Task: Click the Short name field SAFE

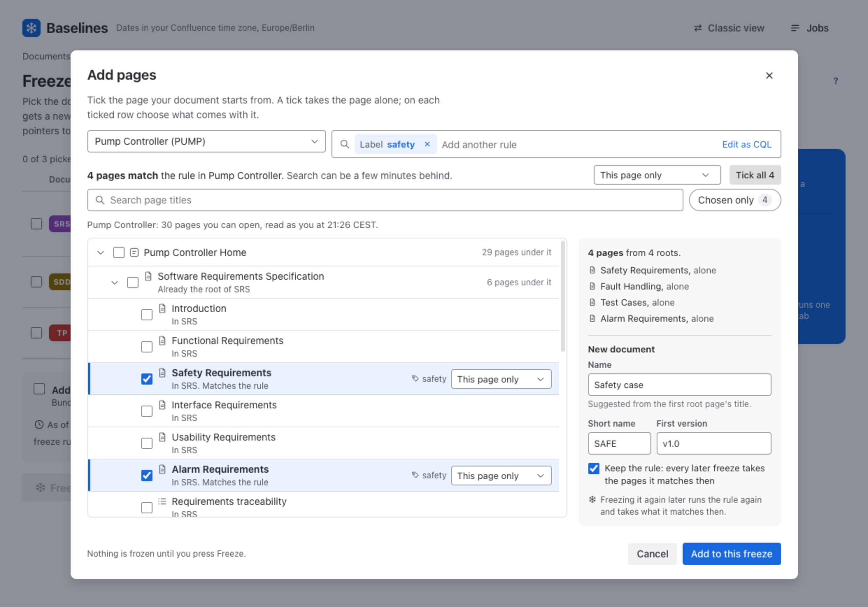Action: [x=619, y=443]
